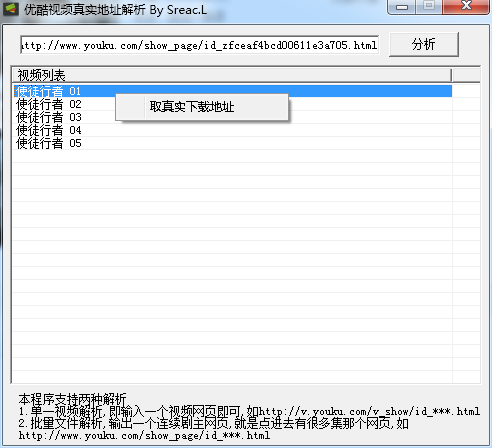Screen dimensions: 492x448
Task: Close the window with X button
Action: [466, 7]
